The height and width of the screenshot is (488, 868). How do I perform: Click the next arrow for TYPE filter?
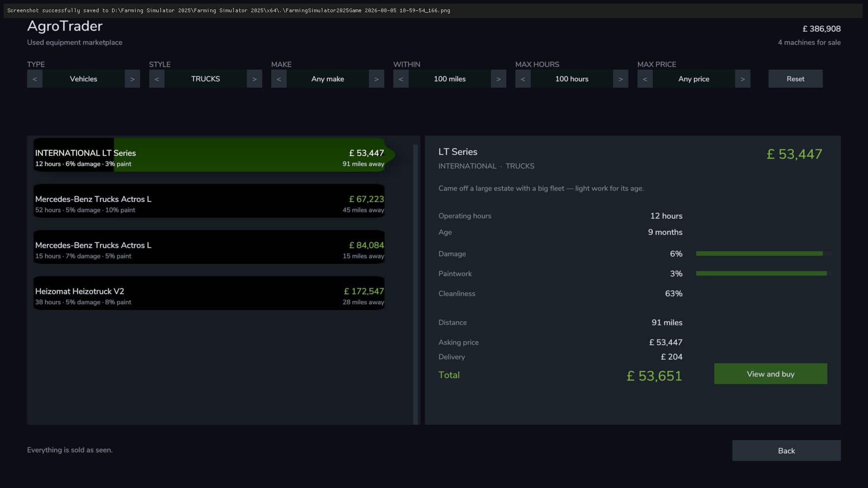(132, 79)
